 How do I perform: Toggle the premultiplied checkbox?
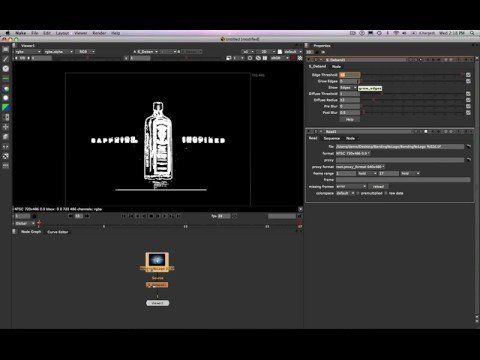pyautogui.click(x=358, y=193)
